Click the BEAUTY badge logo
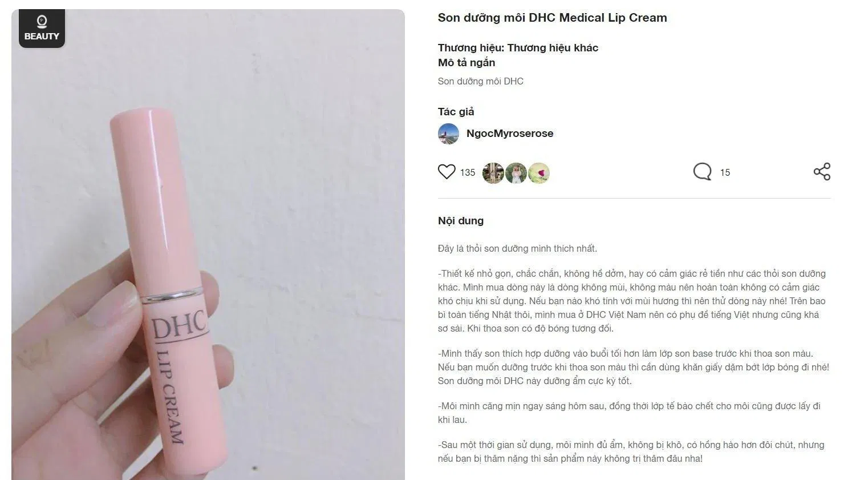The width and height of the screenshot is (868, 480). pyautogui.click(x=42, y=29)
